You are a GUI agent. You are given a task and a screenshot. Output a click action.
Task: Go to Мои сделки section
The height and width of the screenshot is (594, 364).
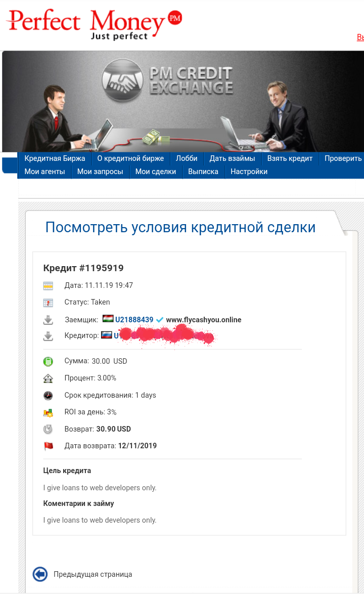156,172
